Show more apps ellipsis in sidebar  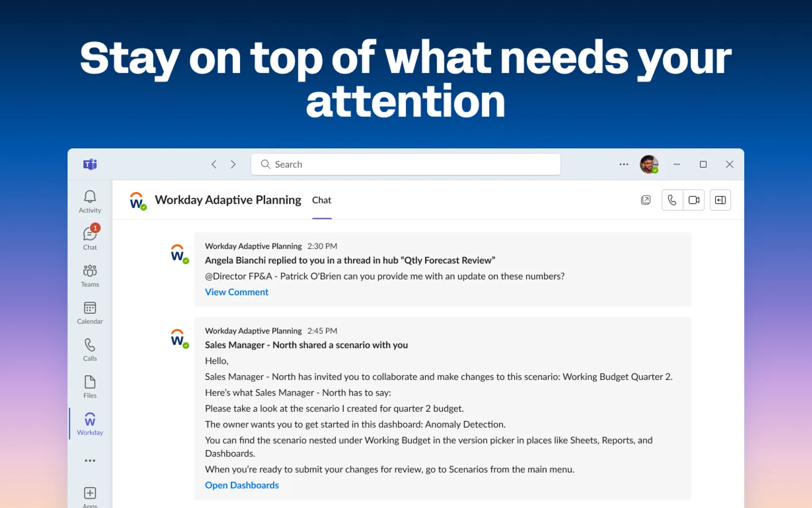click(x=90, y=461)
